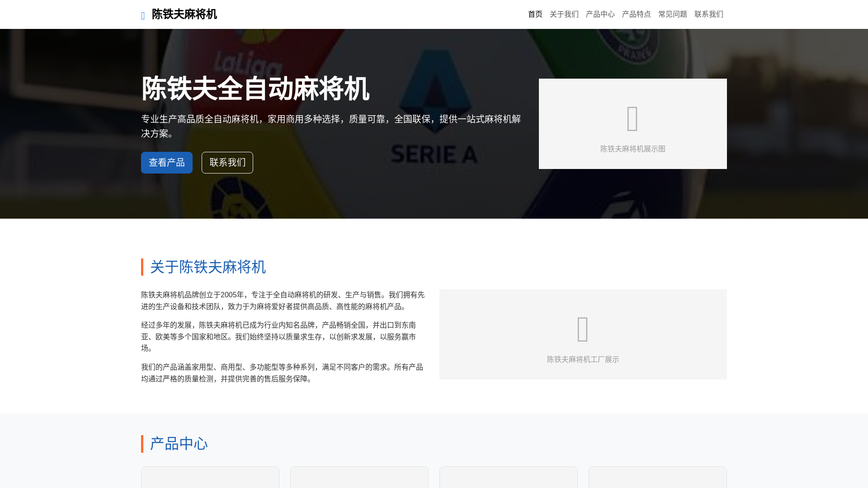Screen dimensions: 868x488
Task: Click the hero subtitle starting 专业生产高品质
Action: coord(331,126)
